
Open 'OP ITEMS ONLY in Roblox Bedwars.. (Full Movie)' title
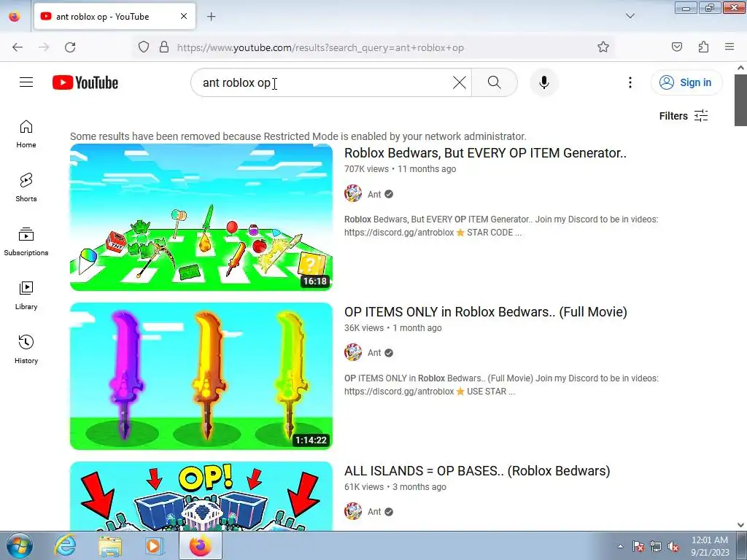pyautogui.click(x=485, y=312)
